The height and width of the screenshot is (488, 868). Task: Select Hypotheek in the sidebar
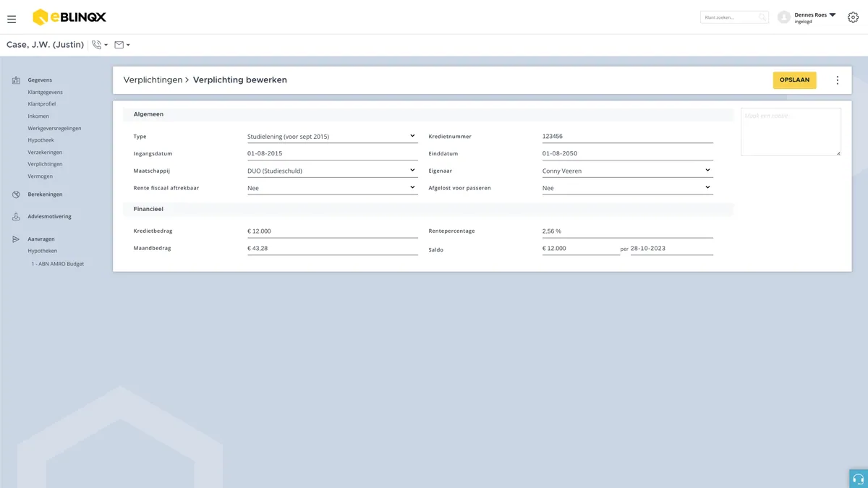41,140
